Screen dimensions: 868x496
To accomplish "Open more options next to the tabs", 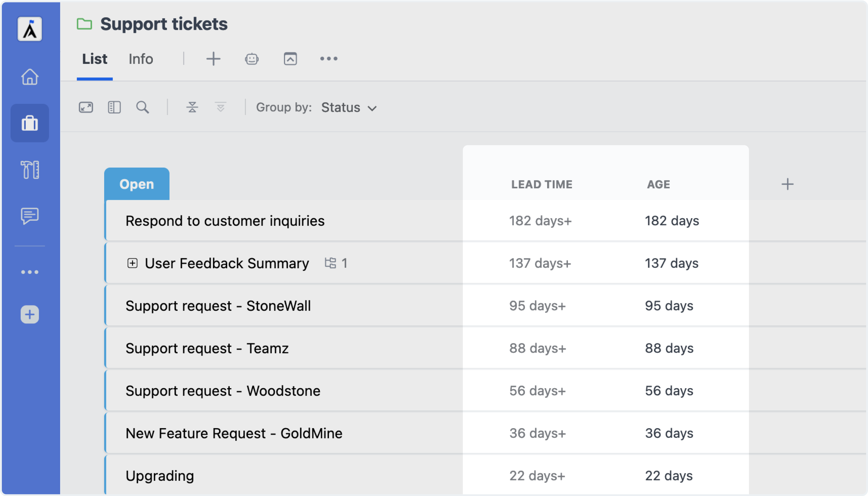I will (329, 59).
